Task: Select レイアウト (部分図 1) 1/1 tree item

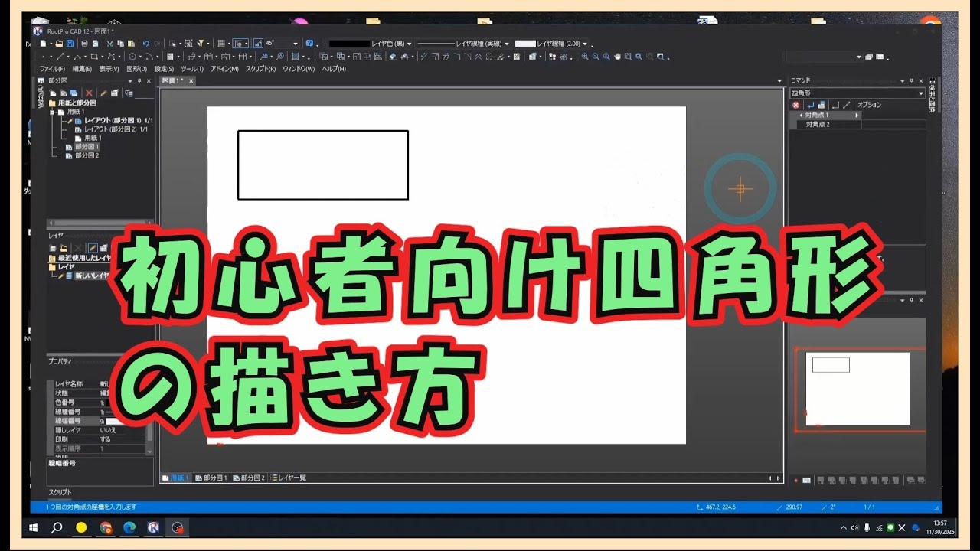Action: pos(118,121)
